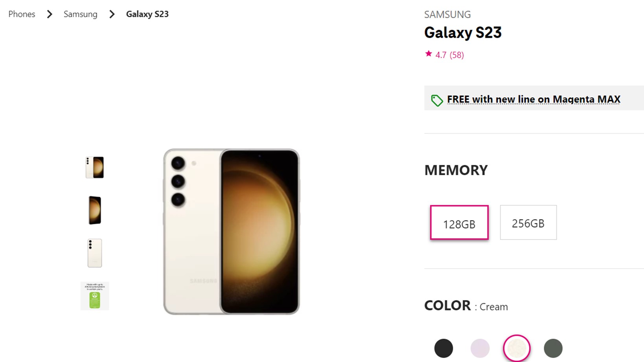Click the Galaxy S23 breadcrumb item
The image size is (644, 362).
pyautogui.click(x=147, y=14)
